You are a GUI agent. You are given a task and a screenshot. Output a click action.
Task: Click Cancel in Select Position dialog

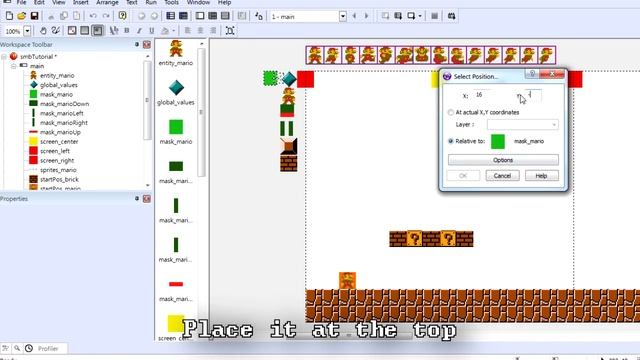[502, 176]
